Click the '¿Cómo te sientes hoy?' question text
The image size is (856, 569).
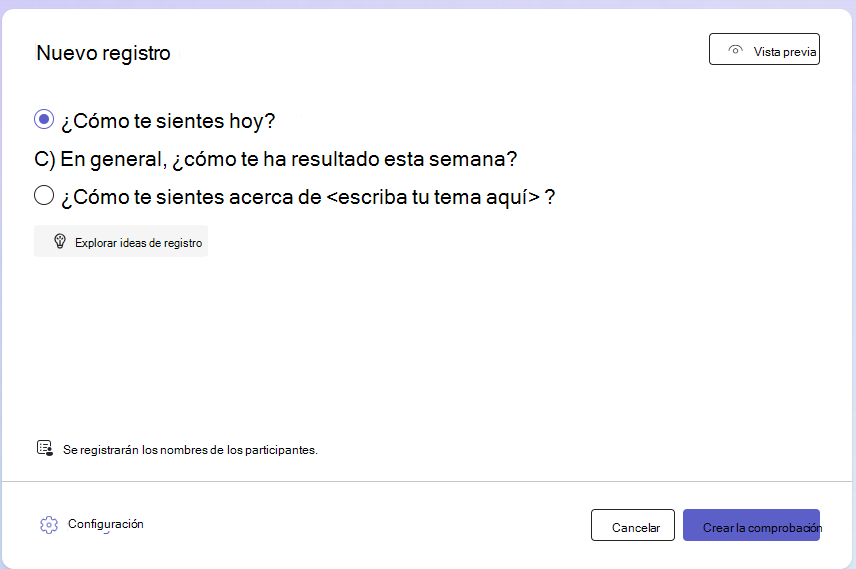point(168,121)
